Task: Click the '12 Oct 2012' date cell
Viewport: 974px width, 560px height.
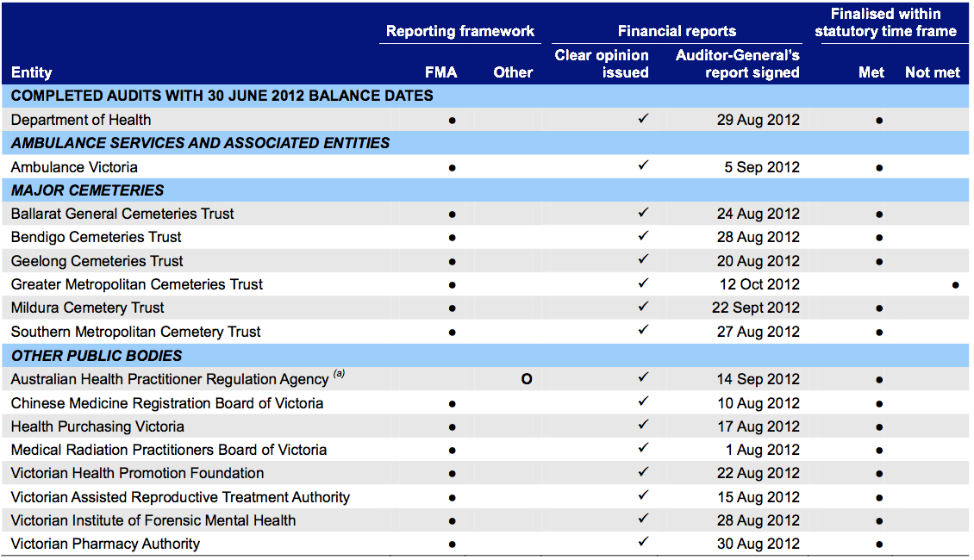Action: point(759,284)
